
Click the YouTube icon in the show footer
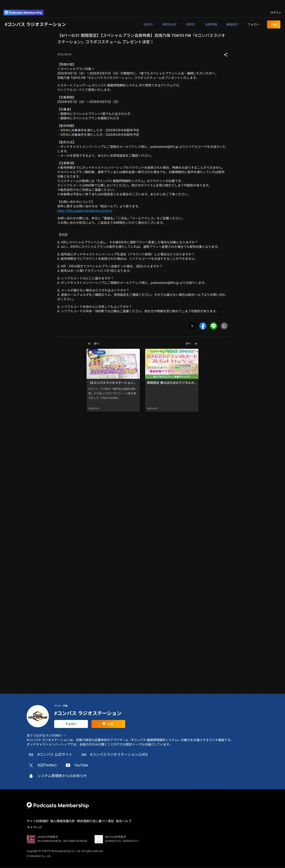[68, 765]
